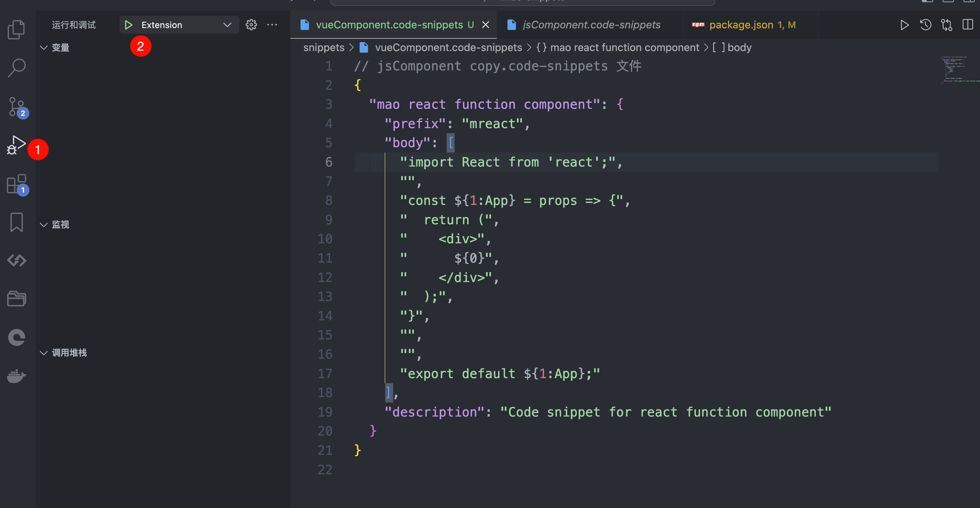Open the Docker view in the activity bar
Image resolution: width=980 pixels, height=508 pixels.
pos(16,376)
